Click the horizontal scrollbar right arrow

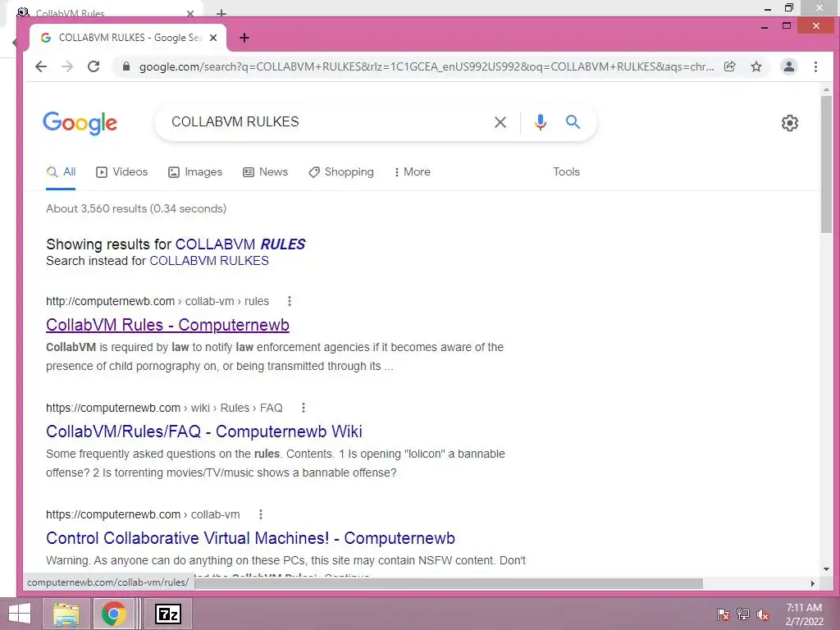tap(813, 583)
